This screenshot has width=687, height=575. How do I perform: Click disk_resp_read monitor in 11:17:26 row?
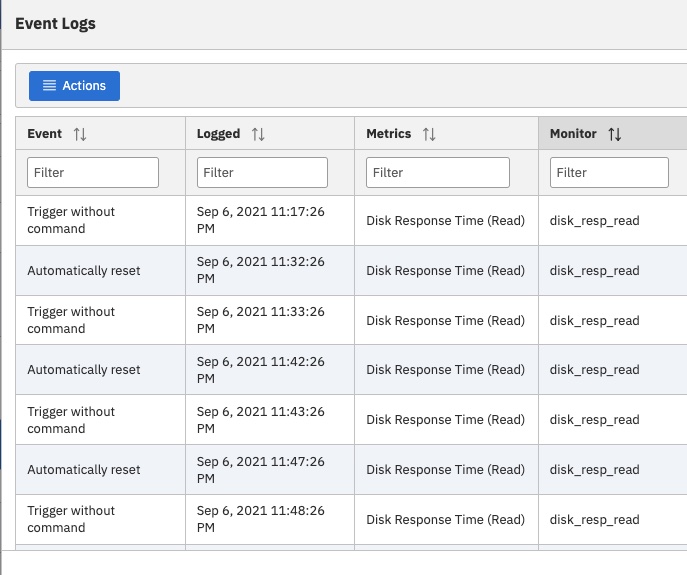point(595,220)
